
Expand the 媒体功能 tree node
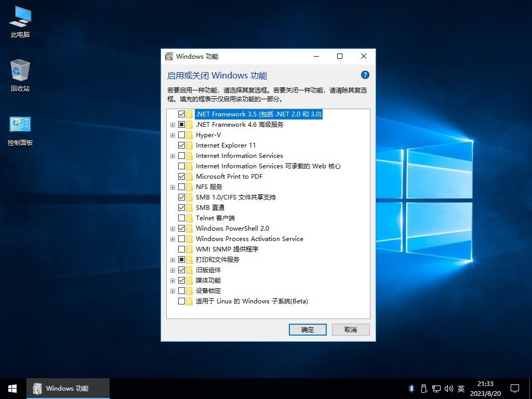pos(172,281)
